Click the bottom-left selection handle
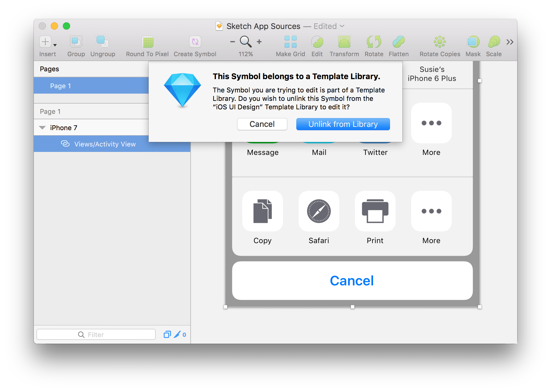This screenshot has height=392, width=551. click(x=225, y=307)
